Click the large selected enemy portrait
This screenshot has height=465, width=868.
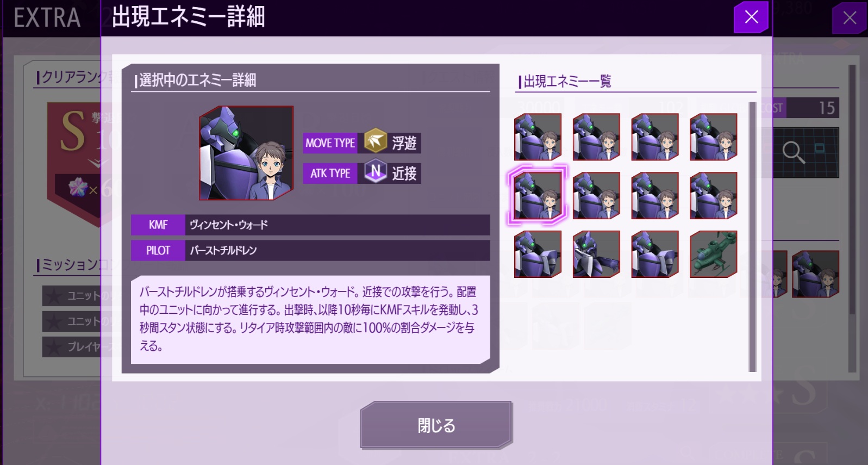tap(246, 153)
